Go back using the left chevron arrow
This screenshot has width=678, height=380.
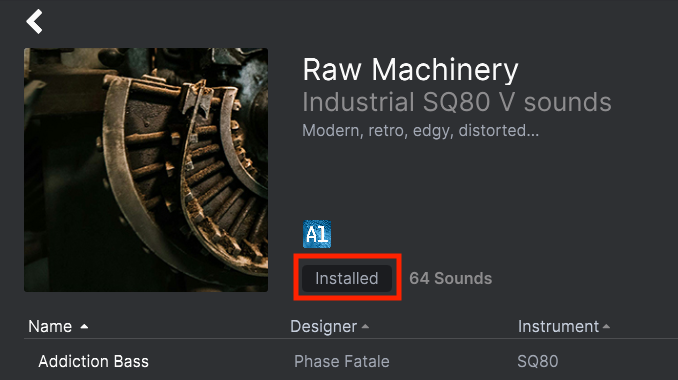[x=35, y=21]
